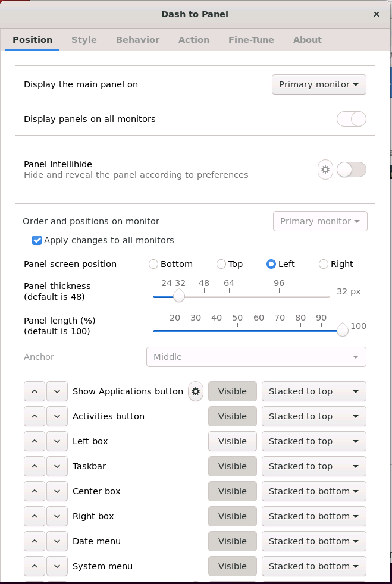The image size is (392, 584).
Task: Click the Dash to Panel title bar
Action: coord(195,14)
